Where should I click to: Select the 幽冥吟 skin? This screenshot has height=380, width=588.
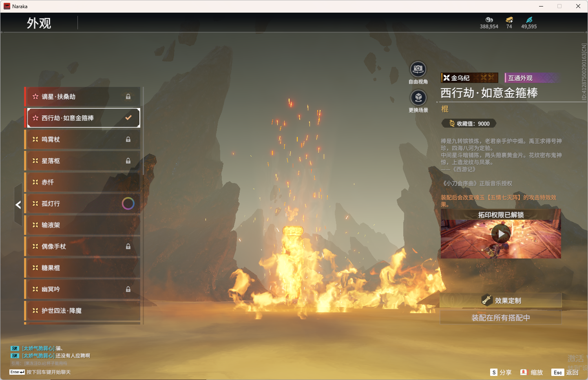(82, 289)
